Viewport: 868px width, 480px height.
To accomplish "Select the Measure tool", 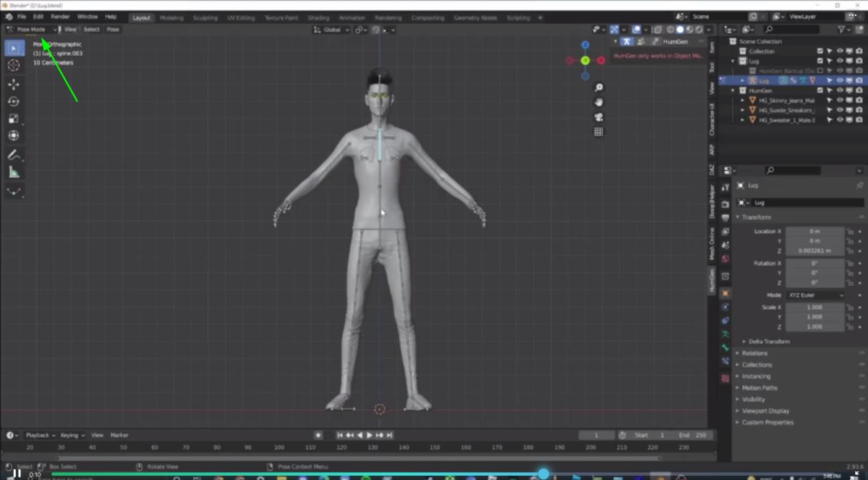I will (13, 172).
